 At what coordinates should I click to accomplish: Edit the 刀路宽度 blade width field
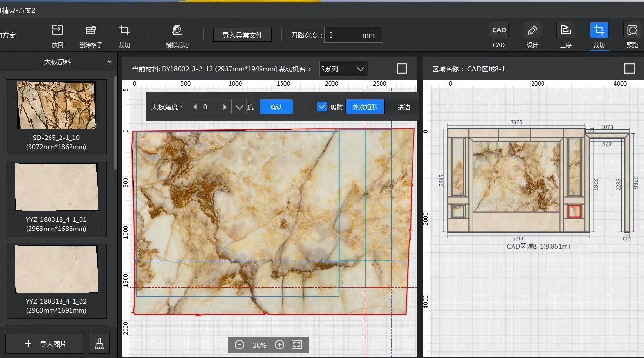tap(353, 35)
